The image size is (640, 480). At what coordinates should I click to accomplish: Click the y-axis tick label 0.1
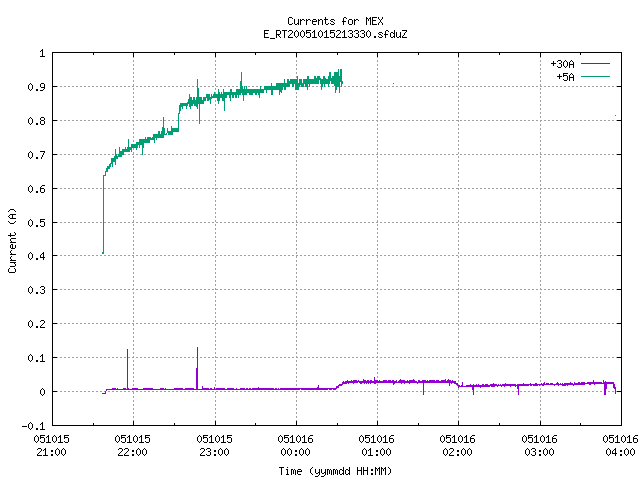coord(36,358)
